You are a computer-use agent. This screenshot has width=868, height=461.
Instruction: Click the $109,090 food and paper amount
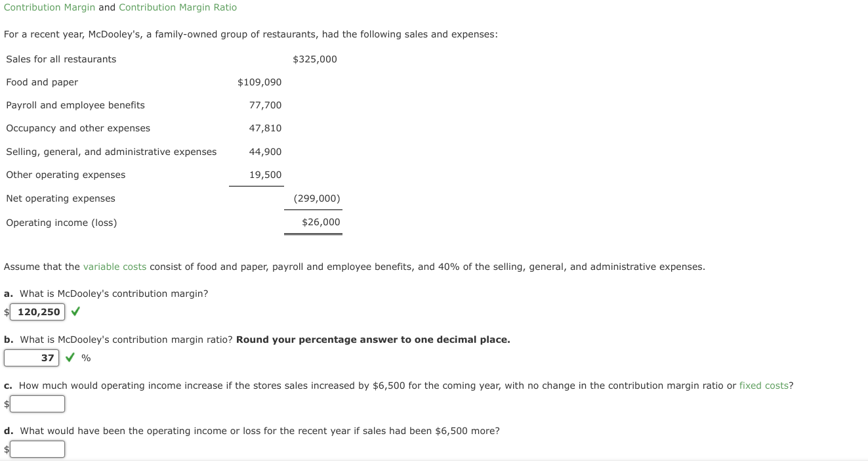point(260,81)
